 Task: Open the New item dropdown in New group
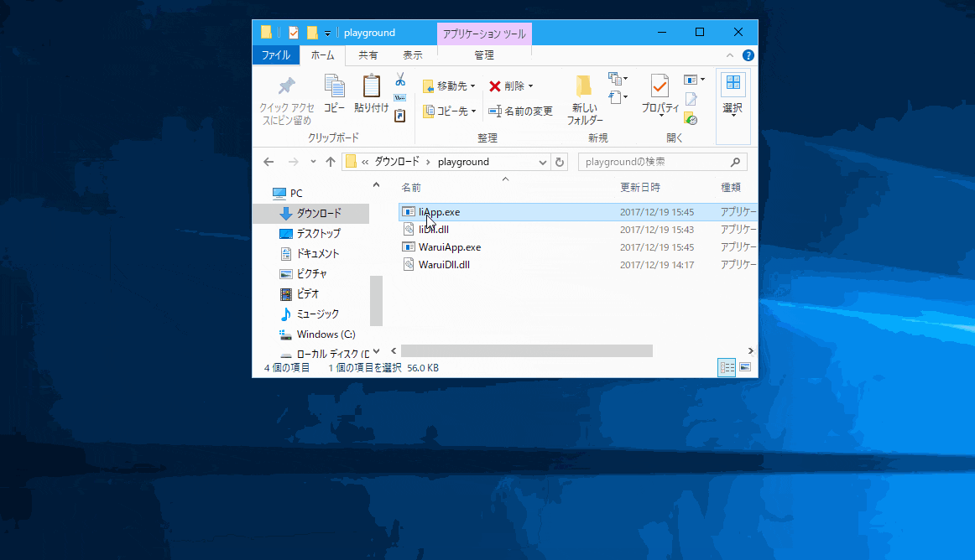pos(618,78)
